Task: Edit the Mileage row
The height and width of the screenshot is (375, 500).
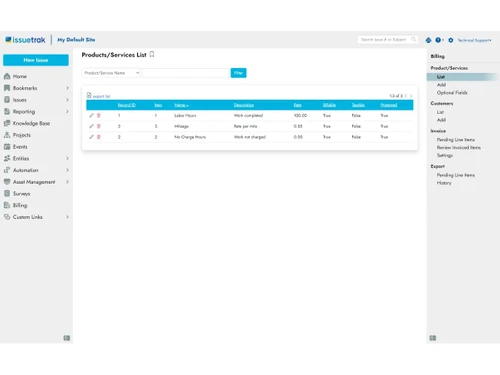Action: point(91,126)
